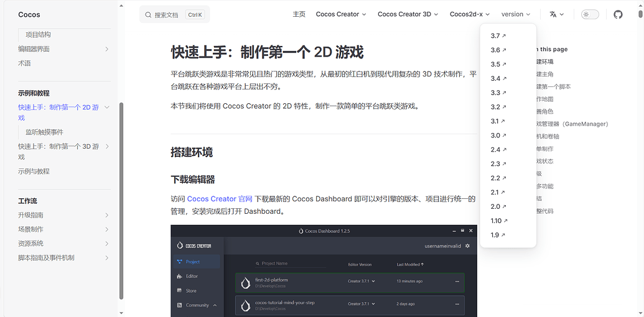
Task: Jump to GameManager outline entry
Action: click(572, 124)
